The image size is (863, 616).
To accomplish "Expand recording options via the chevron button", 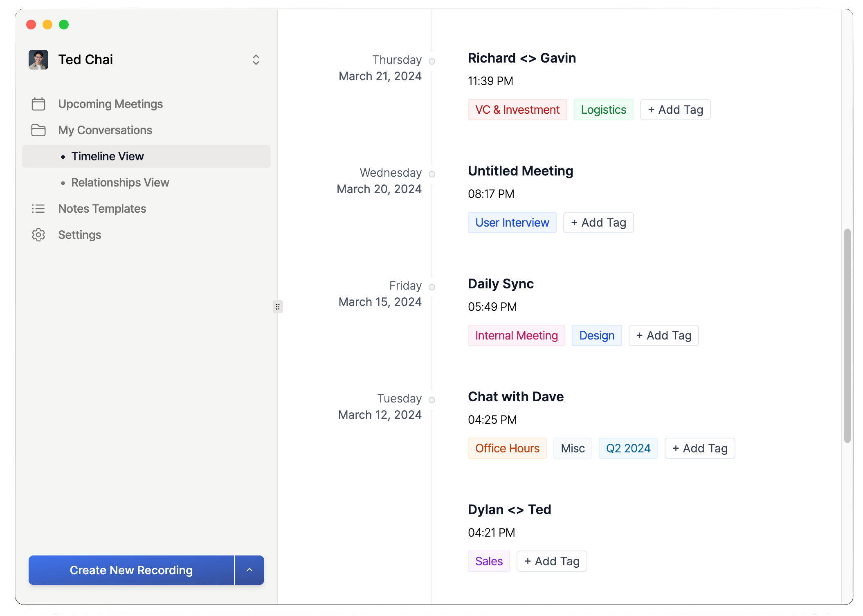I will click(249, 570).
